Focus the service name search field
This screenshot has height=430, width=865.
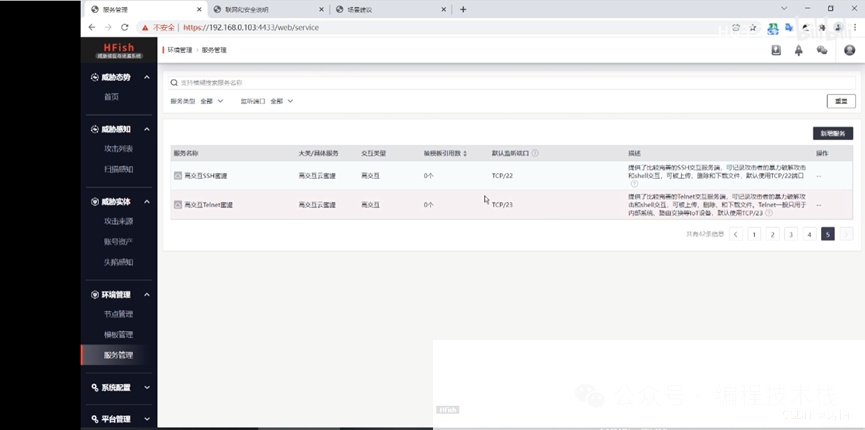pyautogui.click(x=512, y=83)
